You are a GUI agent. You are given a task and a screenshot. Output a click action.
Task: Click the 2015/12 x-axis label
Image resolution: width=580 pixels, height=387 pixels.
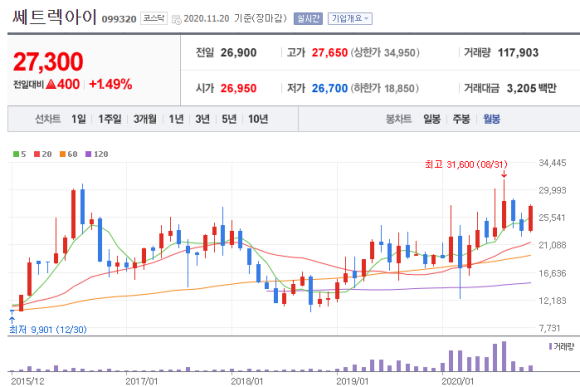(28, 381)
